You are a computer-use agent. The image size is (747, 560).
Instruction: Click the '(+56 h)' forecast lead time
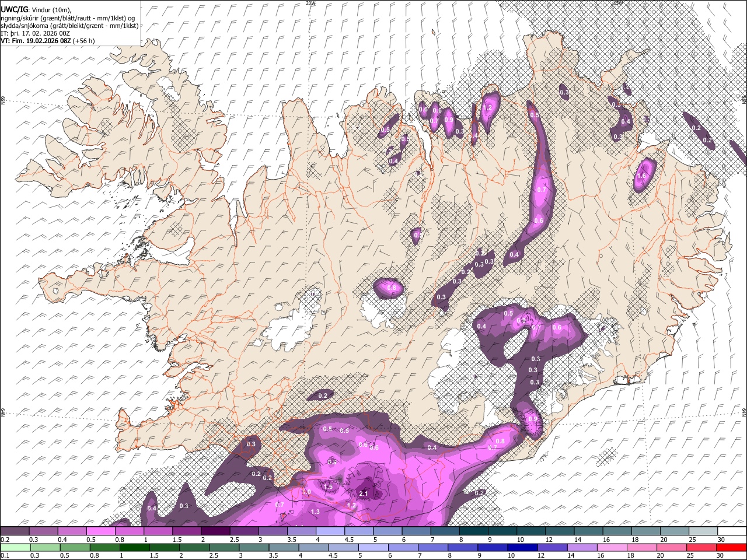84,41
